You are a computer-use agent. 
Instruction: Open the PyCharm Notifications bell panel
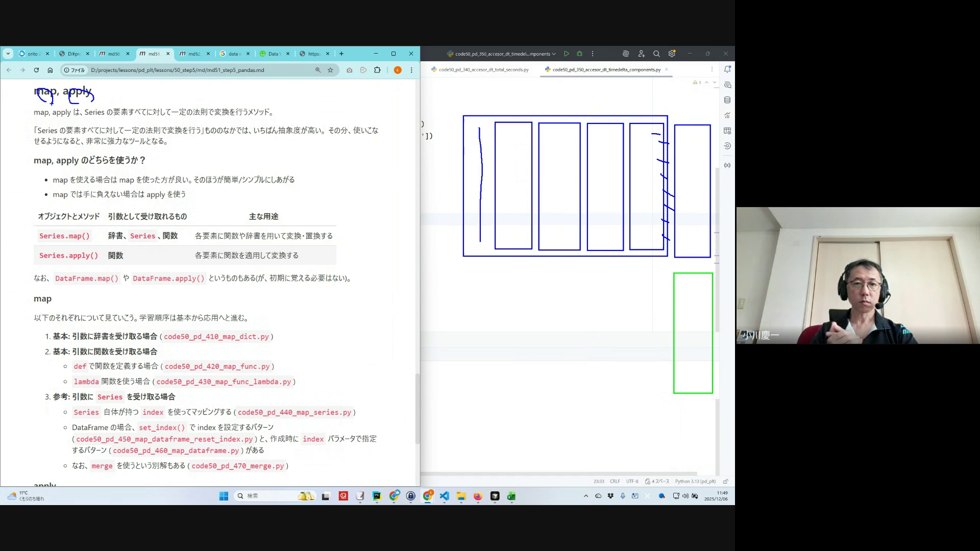pyautogui.click(x=727, y=69)
